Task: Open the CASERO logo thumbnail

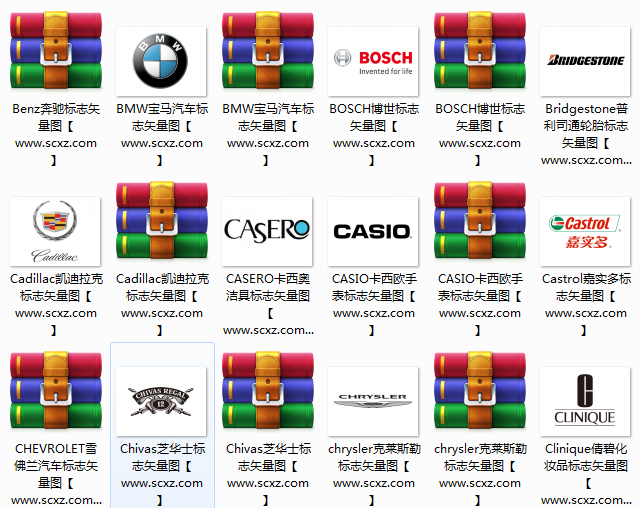Action: (x=268, y=231)
